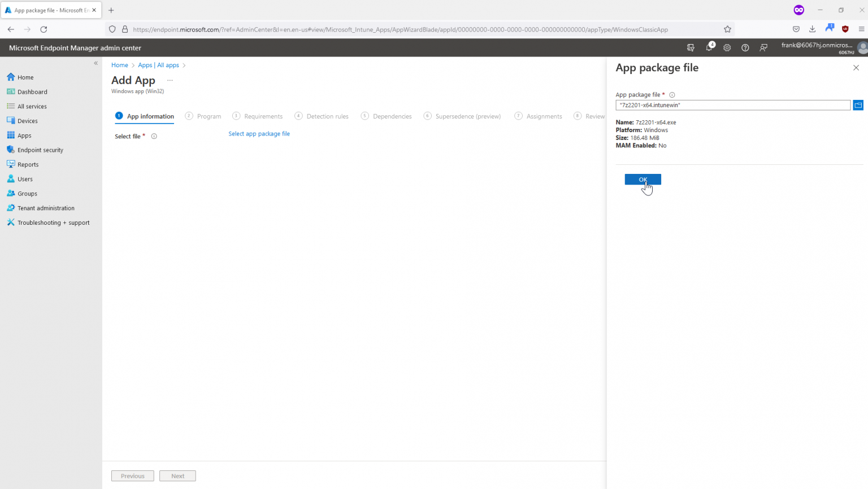Open the help question mark menu
The height and width of the screenshot is (489, 868).
tap(745, 48)
